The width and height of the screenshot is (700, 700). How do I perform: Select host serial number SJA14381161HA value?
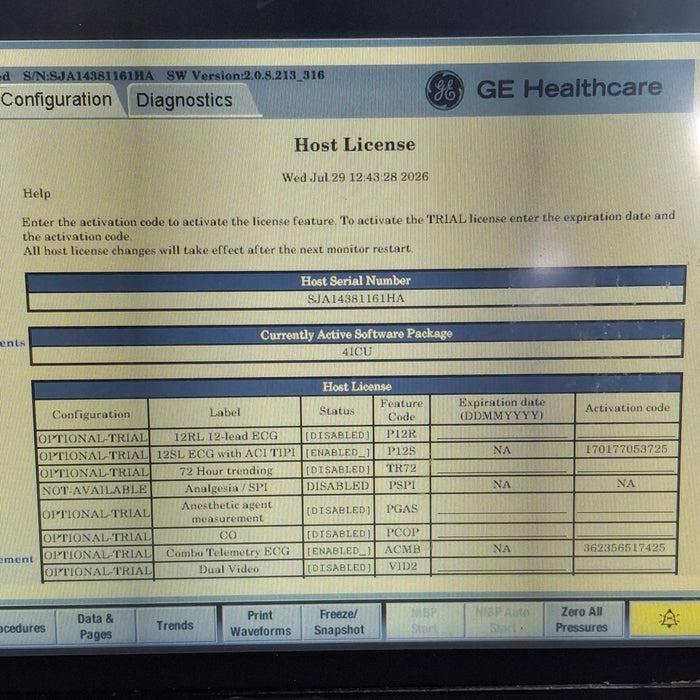pos(356,298)
